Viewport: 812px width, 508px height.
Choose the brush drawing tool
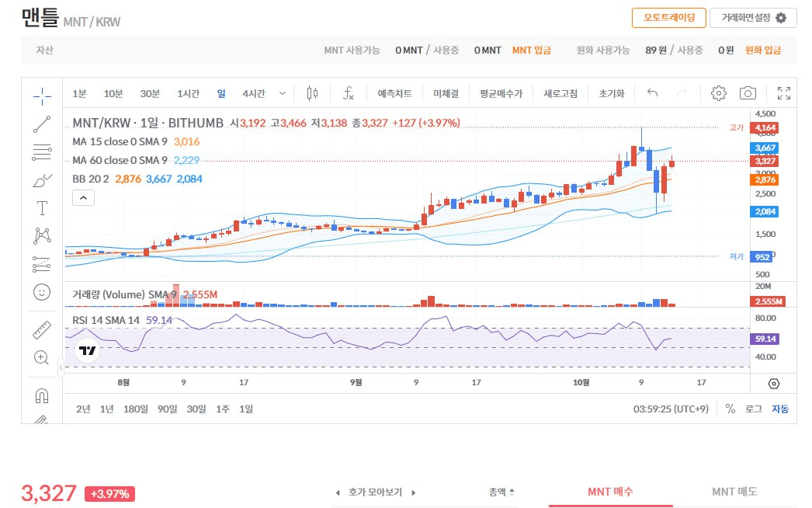(x=42, y=180)
